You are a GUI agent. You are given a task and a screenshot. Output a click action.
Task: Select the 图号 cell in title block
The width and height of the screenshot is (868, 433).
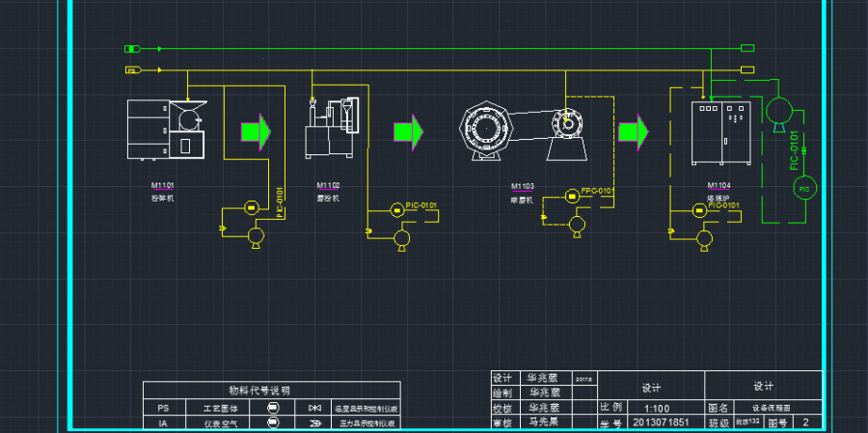(777, 422)
